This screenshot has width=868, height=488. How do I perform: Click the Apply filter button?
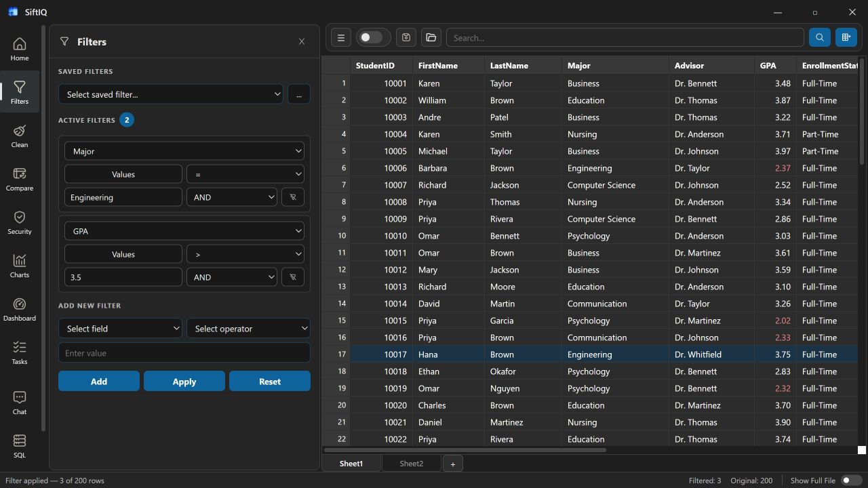click(x=184, y=382)
